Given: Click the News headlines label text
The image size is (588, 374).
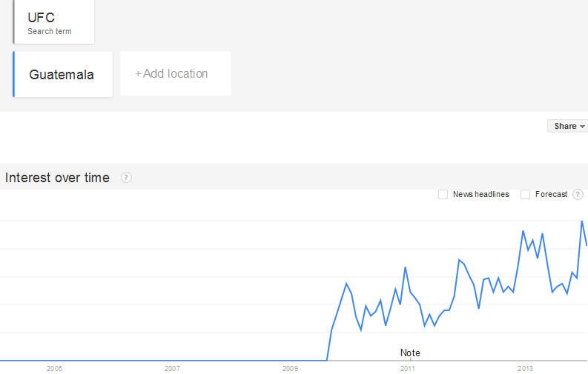Looking at the screenshot, I should (480, 195).
